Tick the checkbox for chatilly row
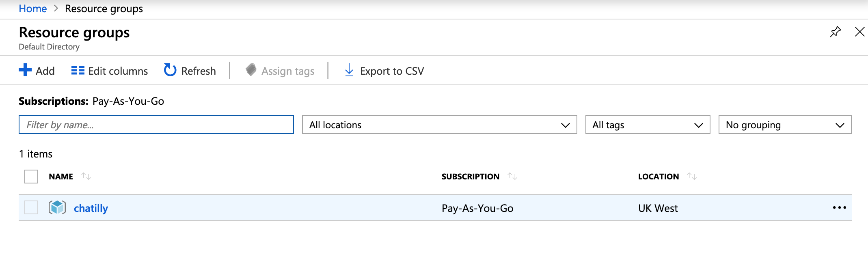The width and height of the screenshot is (868, 276). pyautogui.click(x=31, y=208)
